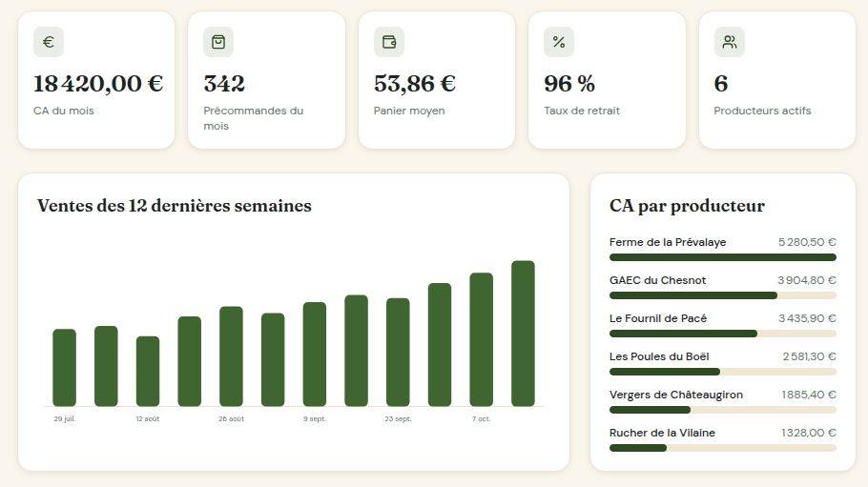The width and height of the screenshot is (868, 487).
Task: Click the 26 août axis label
Action: click(x=232, y=419)
